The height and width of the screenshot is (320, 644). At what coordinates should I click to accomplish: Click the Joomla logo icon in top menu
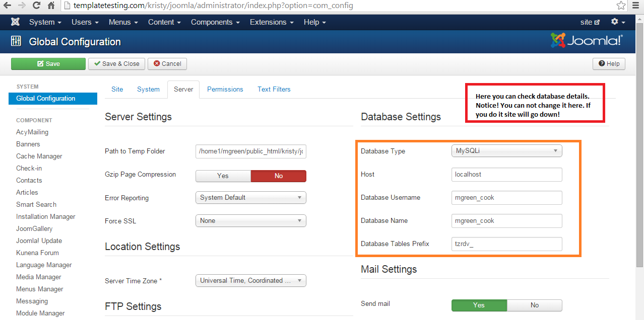15,22
